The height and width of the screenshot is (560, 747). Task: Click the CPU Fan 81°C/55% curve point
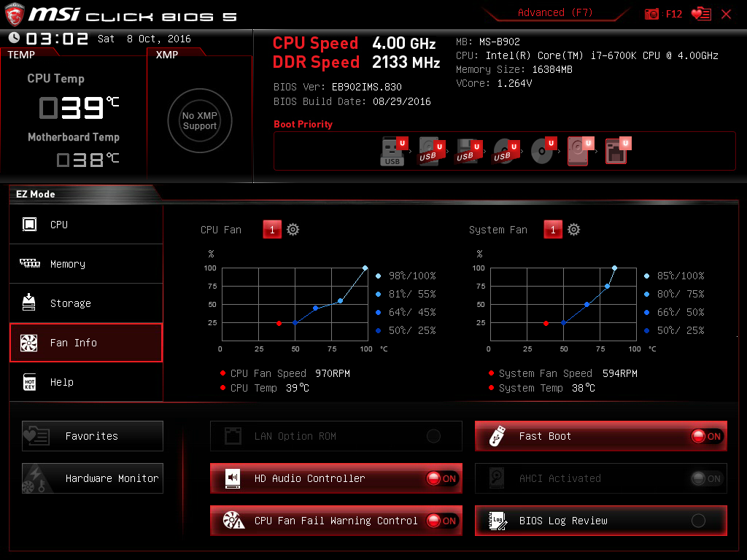340,300
